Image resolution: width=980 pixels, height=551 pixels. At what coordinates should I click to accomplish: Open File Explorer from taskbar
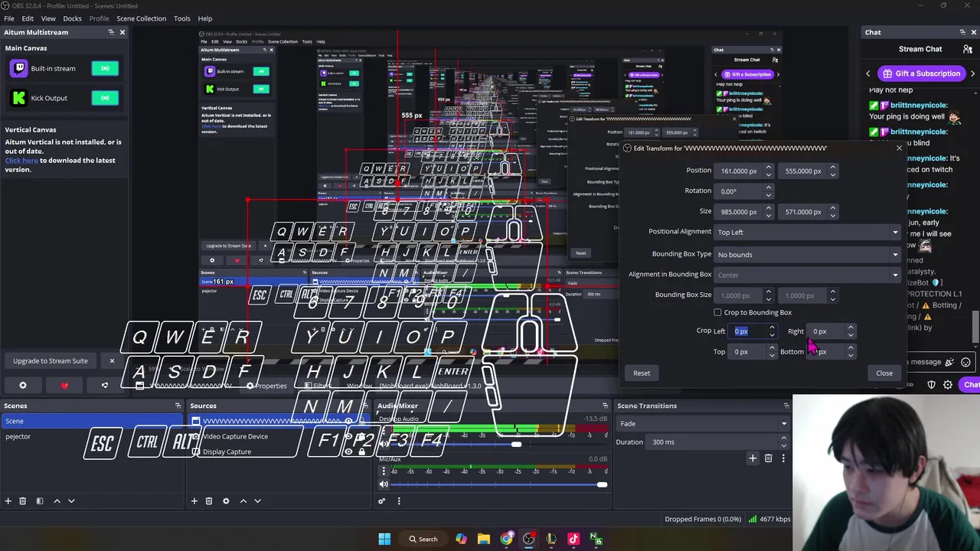coord(484,539)
